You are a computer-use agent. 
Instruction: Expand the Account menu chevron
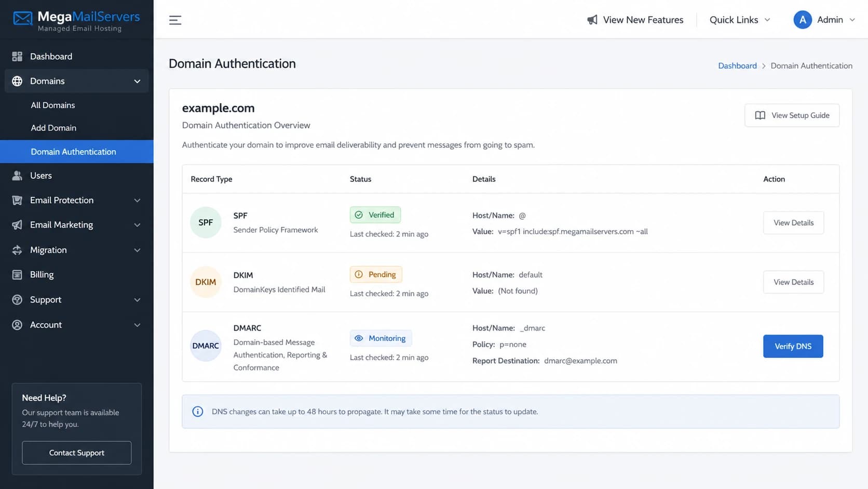click(x=137, y=325)
